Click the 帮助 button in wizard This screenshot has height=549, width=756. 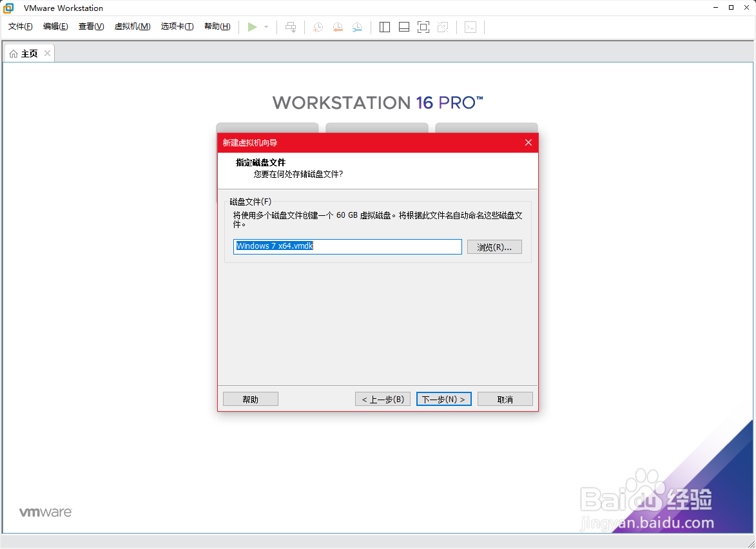(251, 399)
